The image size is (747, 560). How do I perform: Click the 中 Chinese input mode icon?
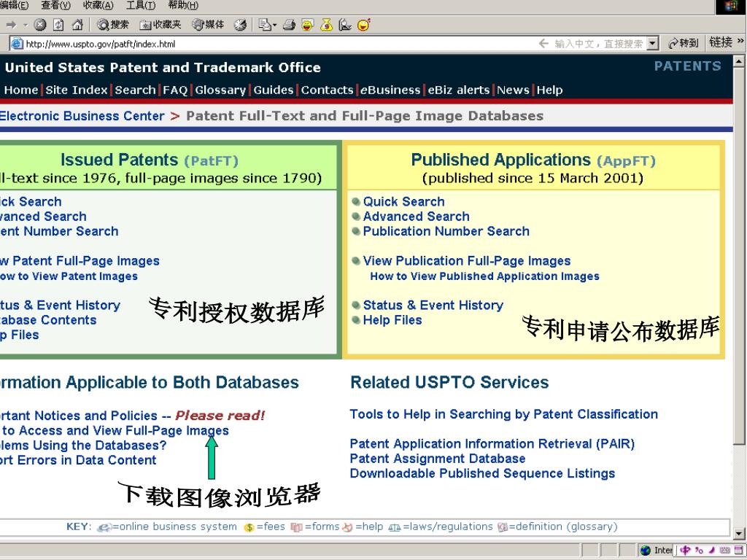coord(685,550)
